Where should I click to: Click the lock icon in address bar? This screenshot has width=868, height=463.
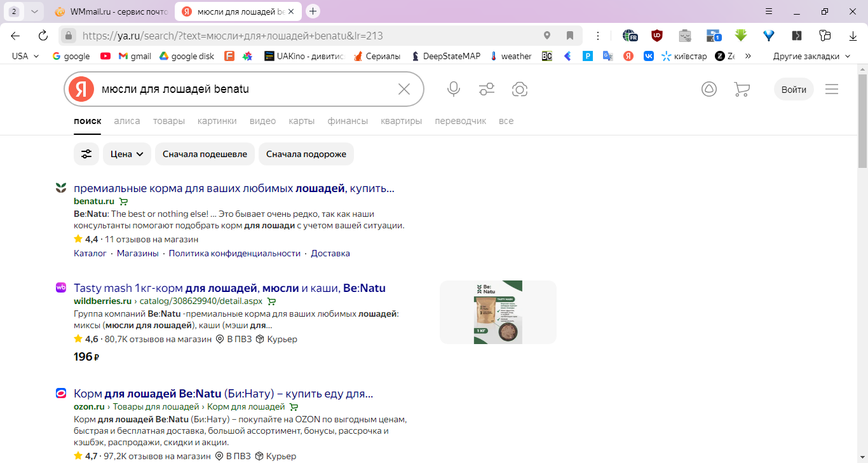(x=69, y=36)
